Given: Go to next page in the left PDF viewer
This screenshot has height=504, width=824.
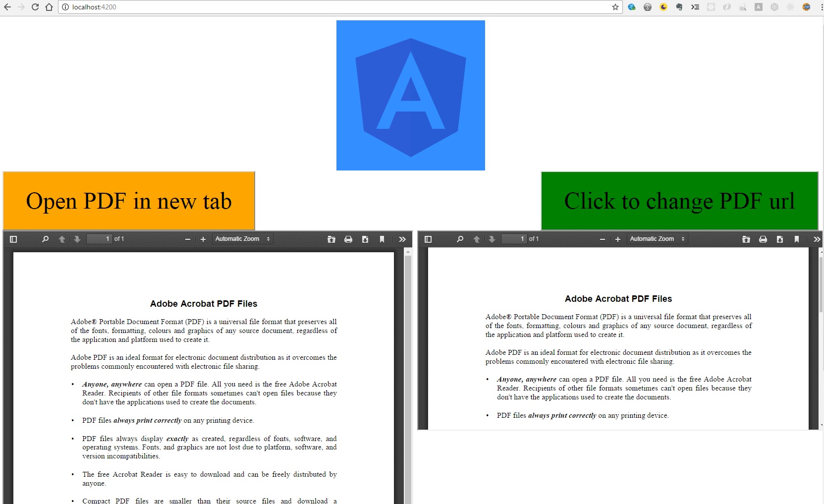Looking at the screenshot, I should point(77,239).
